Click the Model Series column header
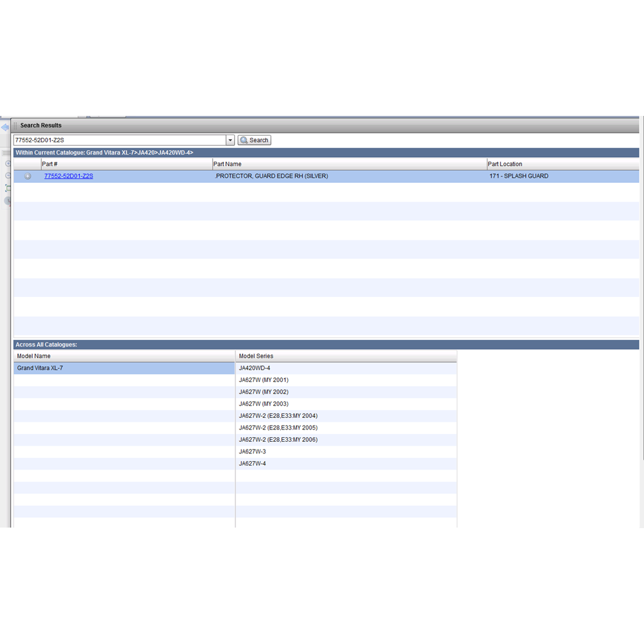The image size is (644, 644). pos(346,356)
